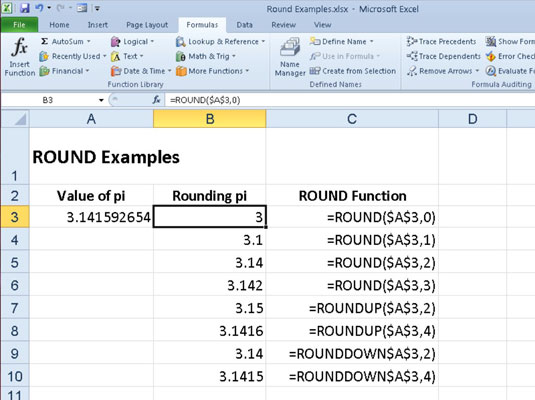
Task: Switch to the Home tab
Action: 59,25
